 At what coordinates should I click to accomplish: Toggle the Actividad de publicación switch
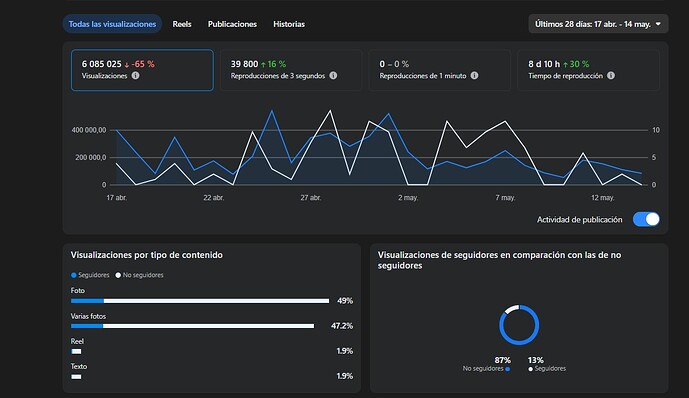tap(646, 219)
